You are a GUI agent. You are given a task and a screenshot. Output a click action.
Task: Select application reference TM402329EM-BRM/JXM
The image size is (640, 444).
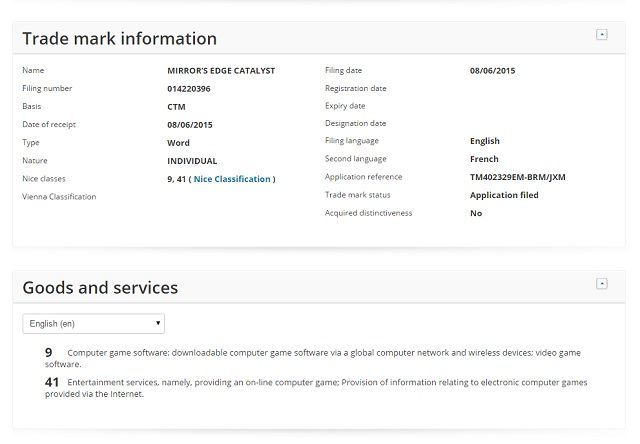click(518, 177)
